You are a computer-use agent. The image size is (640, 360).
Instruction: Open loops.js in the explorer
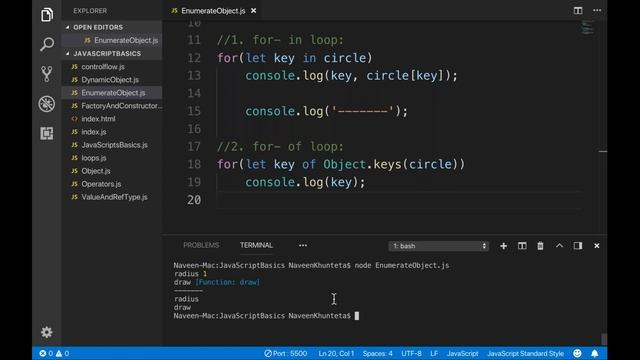pyautogui.click(x=112, y=158)
